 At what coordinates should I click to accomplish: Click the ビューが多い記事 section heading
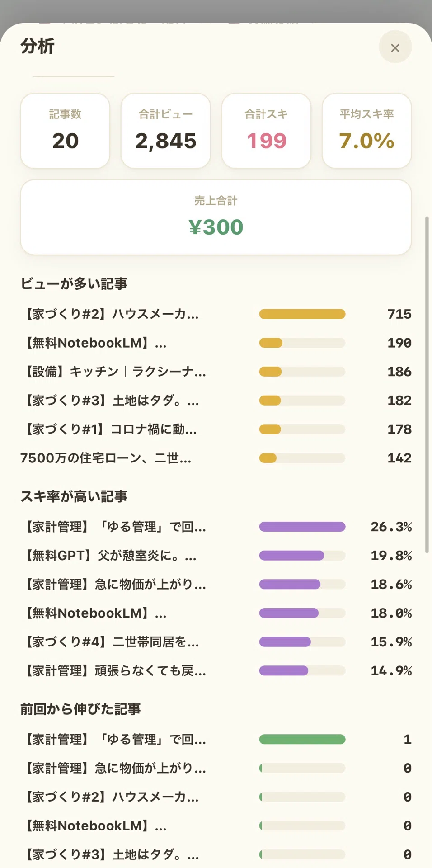74,284
